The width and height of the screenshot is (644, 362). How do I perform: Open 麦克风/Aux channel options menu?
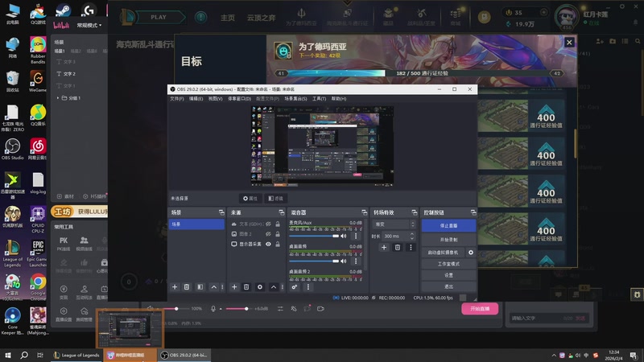point(356,236)
